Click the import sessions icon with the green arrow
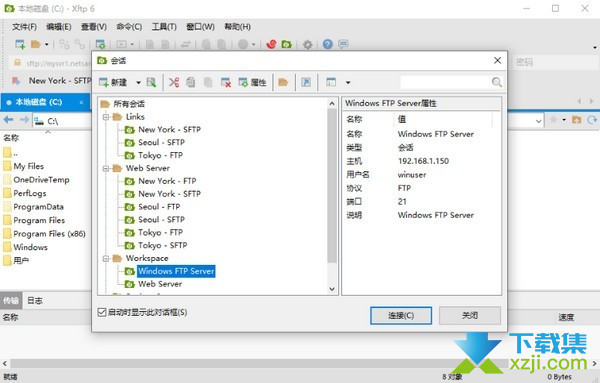This screenshot has height=383, width=600. pos(151,82)
